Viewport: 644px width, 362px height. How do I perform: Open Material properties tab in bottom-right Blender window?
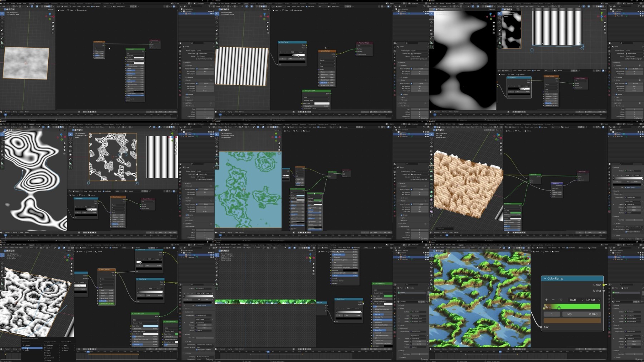point(609,332)
